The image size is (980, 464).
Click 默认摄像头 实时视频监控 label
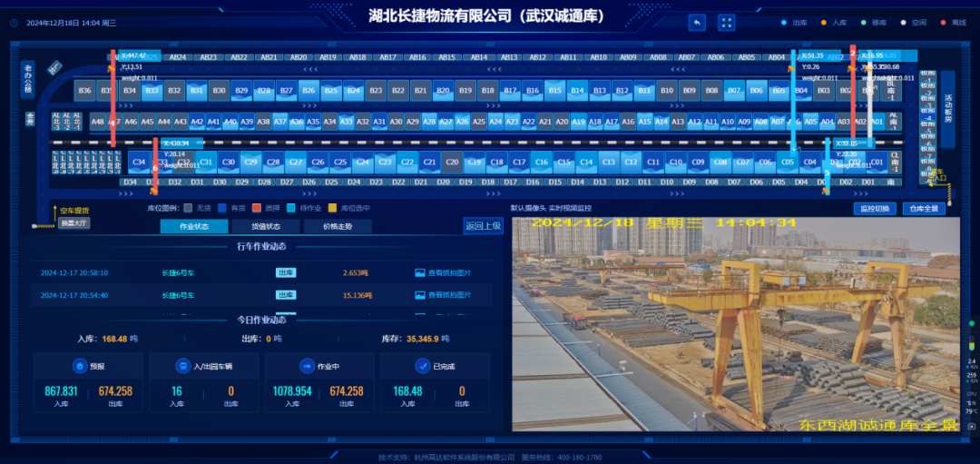pyautogui.click(x=551, y=208)
